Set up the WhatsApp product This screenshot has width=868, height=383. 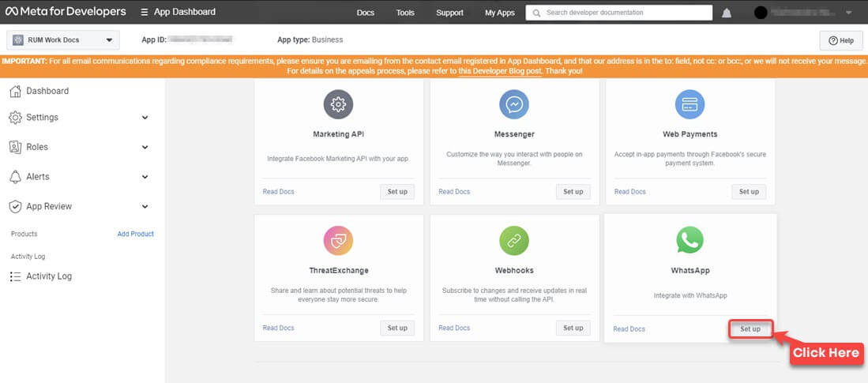[750, 329]
